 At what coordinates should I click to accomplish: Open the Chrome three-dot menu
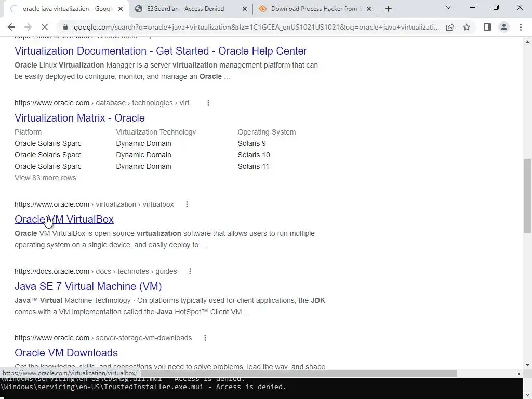pos(521,27)
